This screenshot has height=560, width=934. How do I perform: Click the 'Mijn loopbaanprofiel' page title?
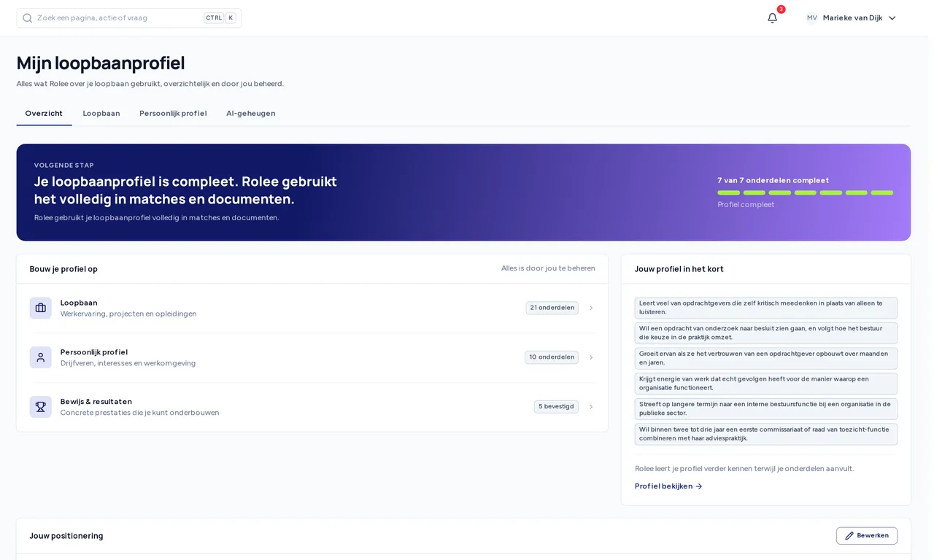pos(101,63)
